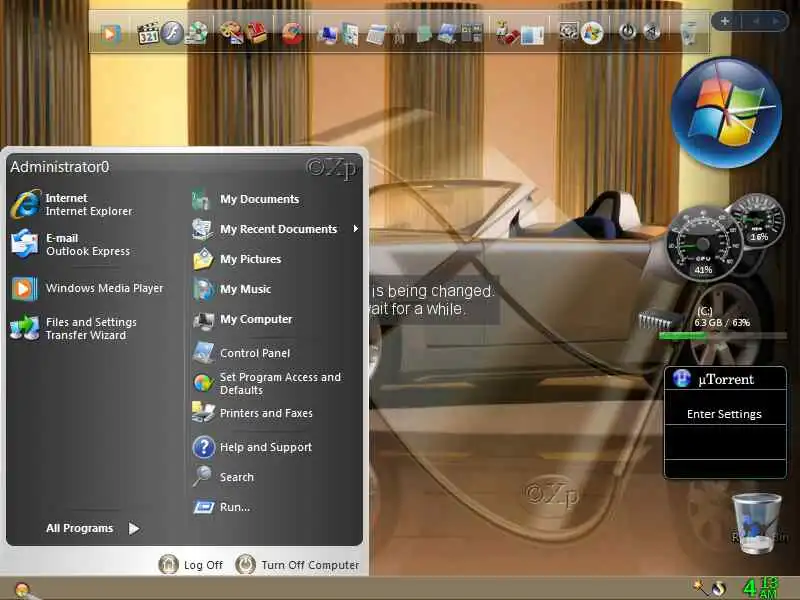The height and width of the screenshot is (600, 800).
Task: Click the laptop picture dock icon
Action: tap(447, 34)
